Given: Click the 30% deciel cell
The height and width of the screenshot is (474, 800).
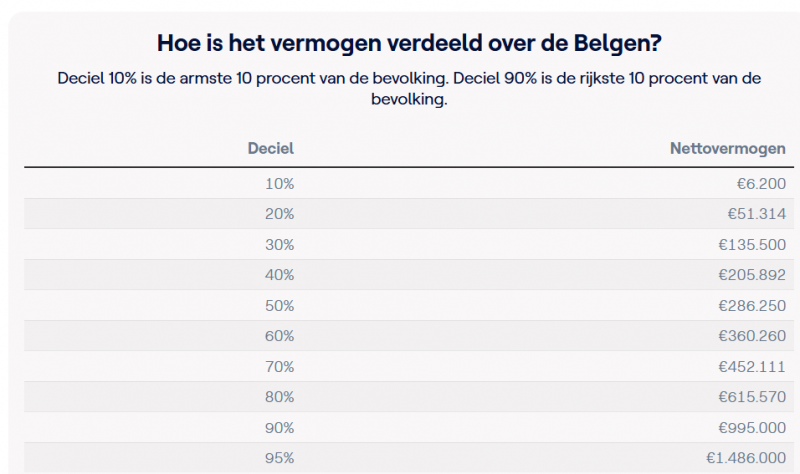Looking at the screenshot, I should tap(279, 244).
